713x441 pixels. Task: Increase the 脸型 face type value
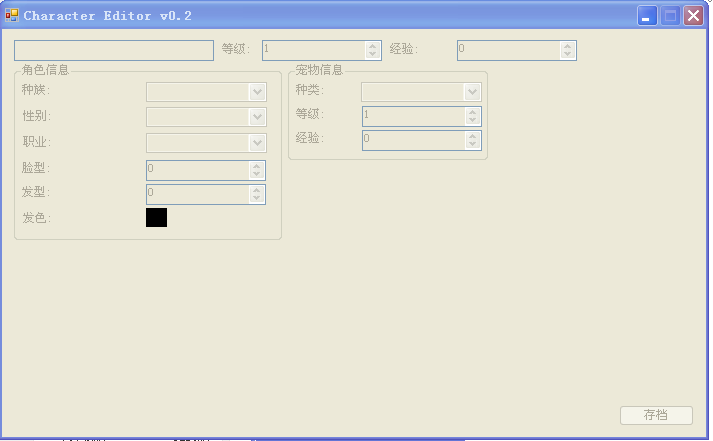pos(256,166)
